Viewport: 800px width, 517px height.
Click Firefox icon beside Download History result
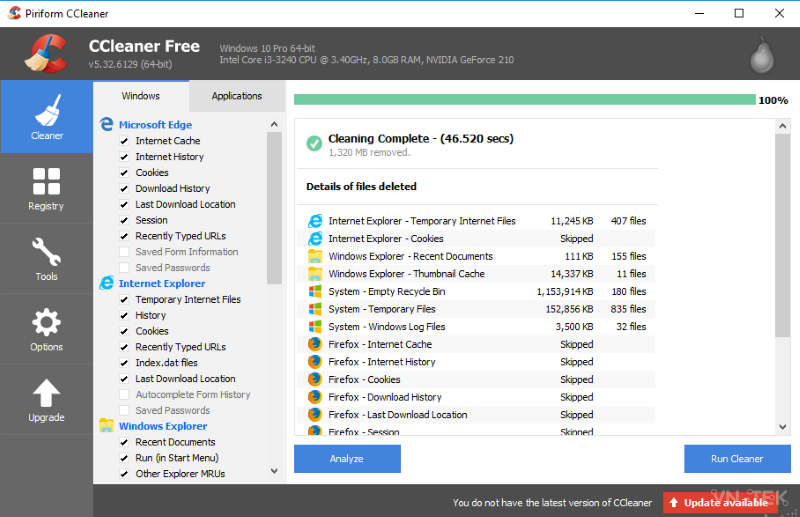click(315, 397)
